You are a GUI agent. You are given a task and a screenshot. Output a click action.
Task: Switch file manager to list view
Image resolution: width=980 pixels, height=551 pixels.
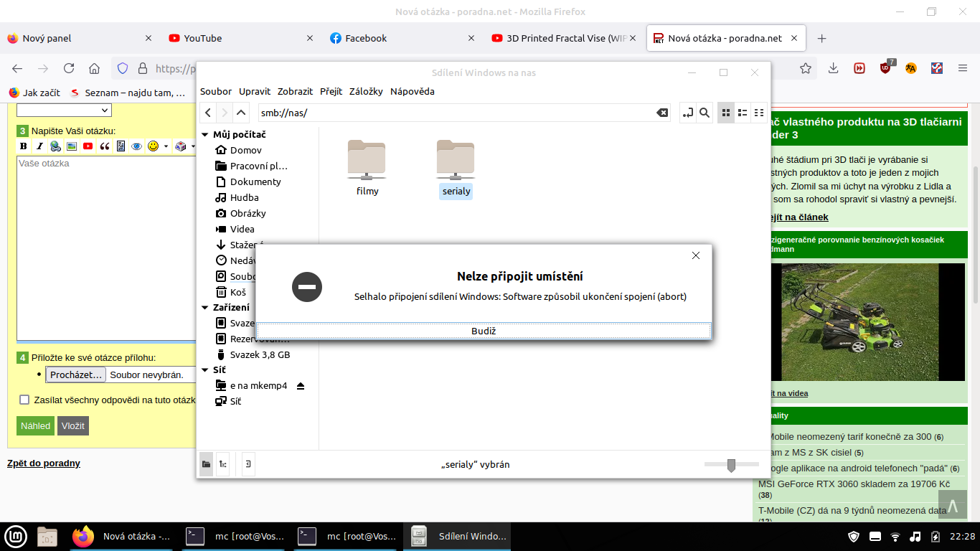(x=743, y=113)
